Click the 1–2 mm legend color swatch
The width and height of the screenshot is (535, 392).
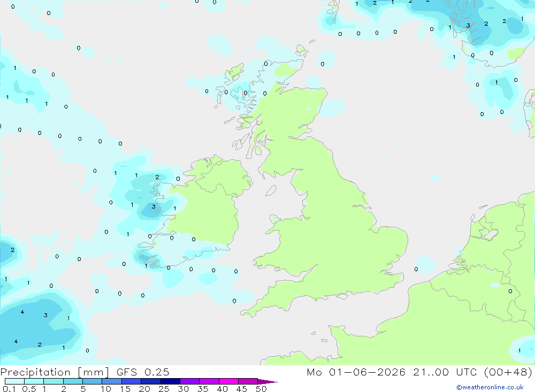[x=53, y=381]
